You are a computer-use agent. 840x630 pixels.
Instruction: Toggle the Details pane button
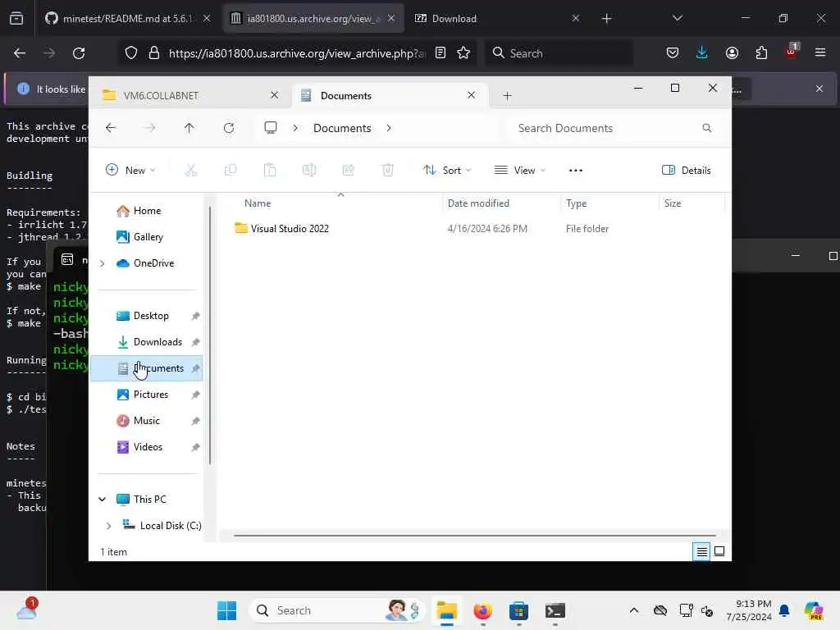pos(687,171)
